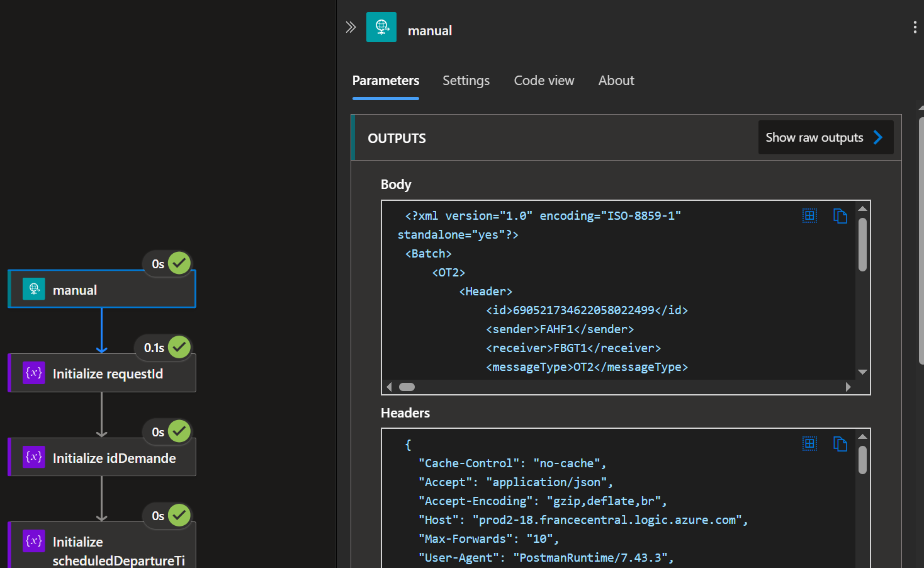The height and width of the screenshot is (568, 924).
Task: Show Headers output as a table
Action: pyautogui.click(x=809, y=444)
